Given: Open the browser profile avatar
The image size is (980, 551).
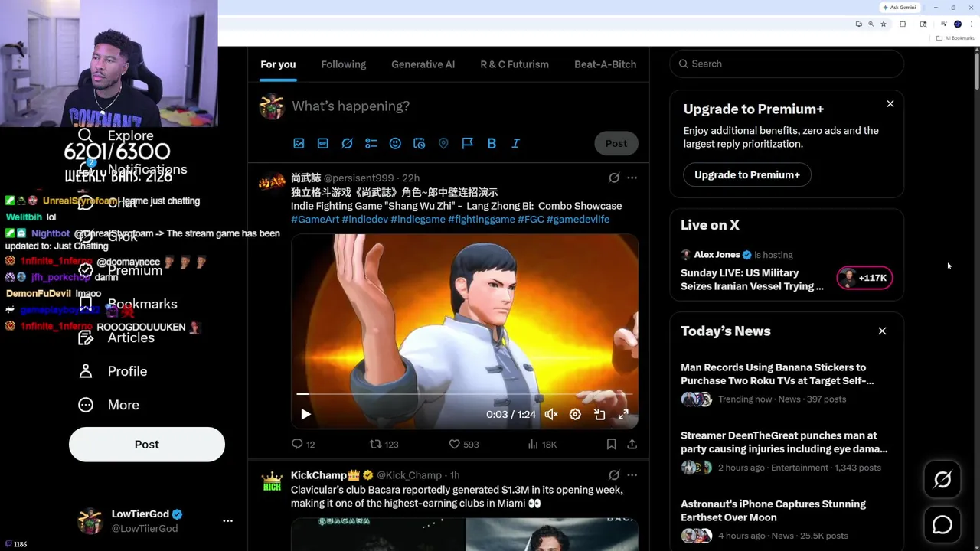Looking at the screenshot, I should (957, 24).
